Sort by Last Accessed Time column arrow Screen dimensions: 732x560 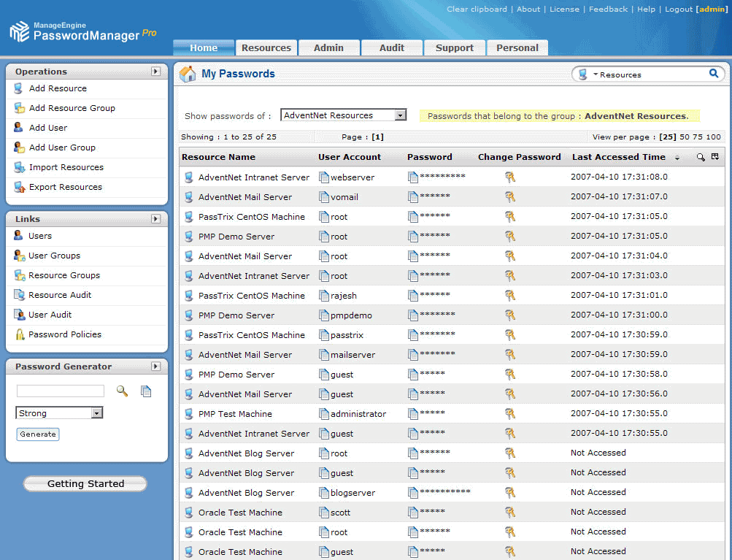[677, 158]
